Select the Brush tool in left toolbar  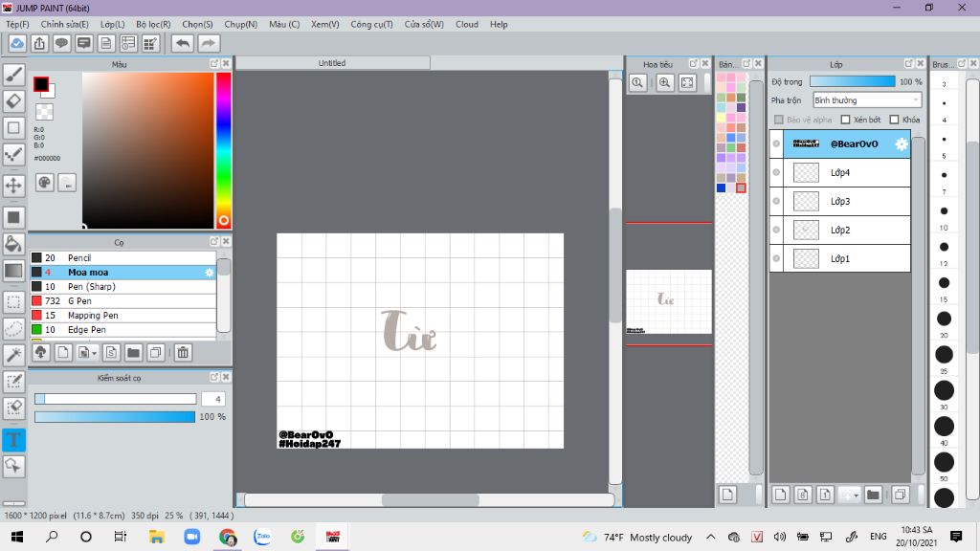click(13, 75)
